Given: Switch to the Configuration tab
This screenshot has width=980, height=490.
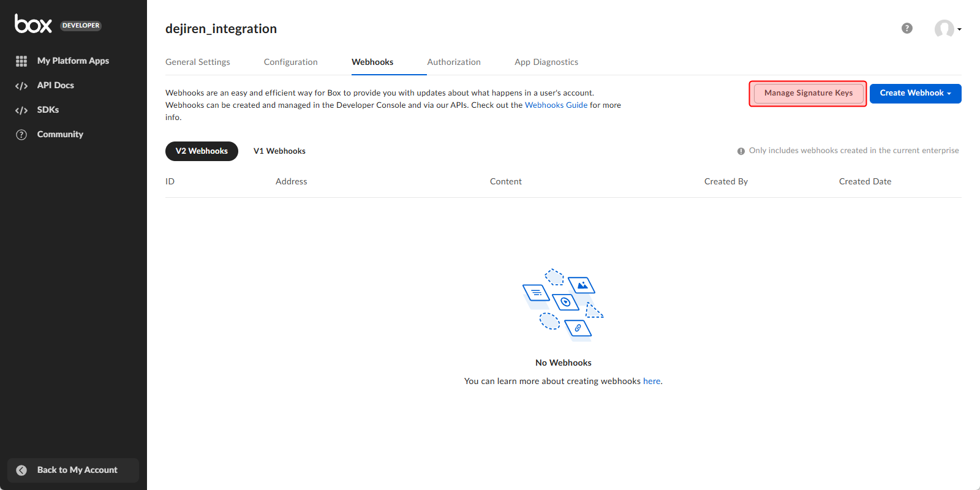Looking at the screenshot, I should (291, 62).
